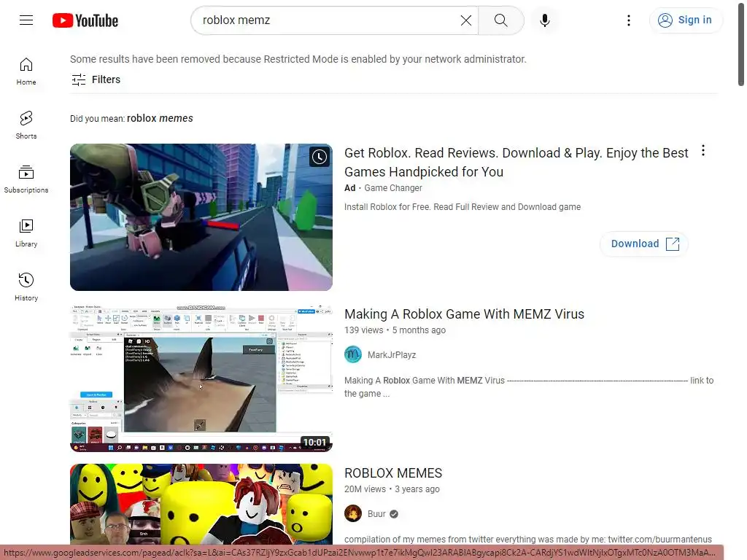747x560 pixels.
Task: Click '139 views • 5 months ago' text
Action: 395,330
